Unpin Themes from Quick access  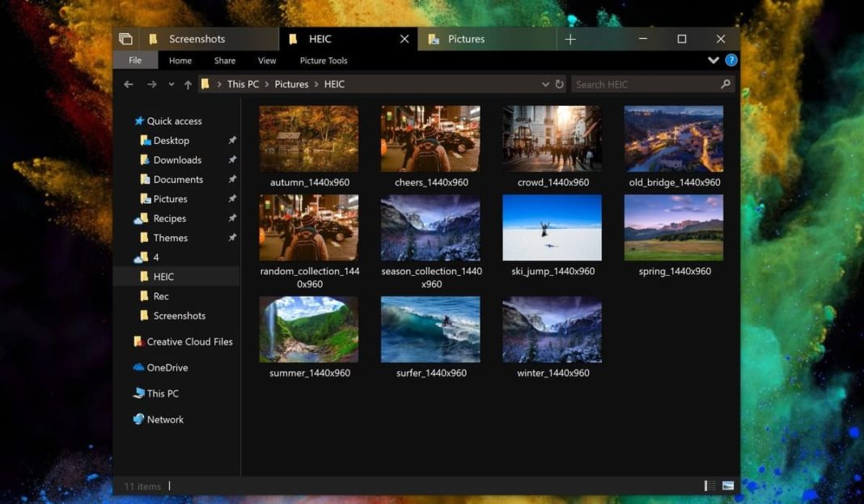232,237
